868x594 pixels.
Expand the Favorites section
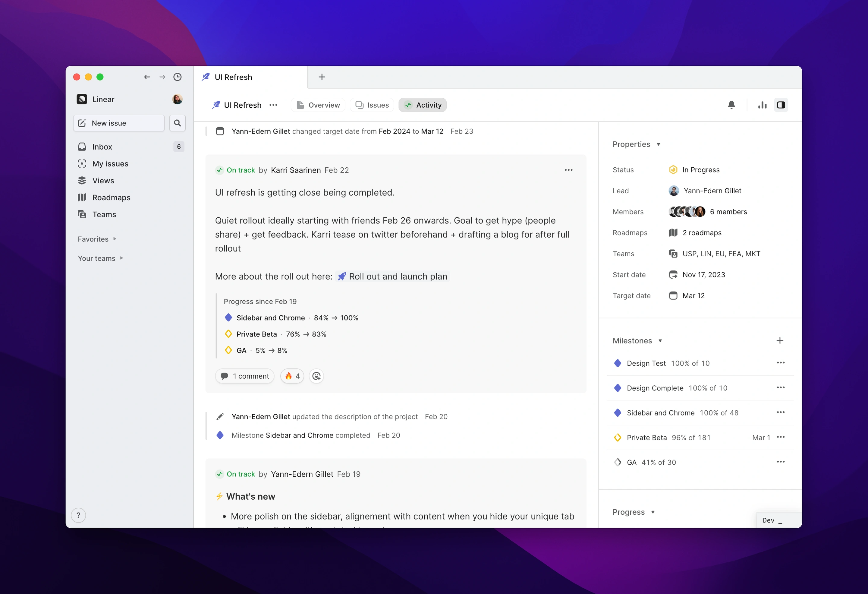(x=97, y=239)
